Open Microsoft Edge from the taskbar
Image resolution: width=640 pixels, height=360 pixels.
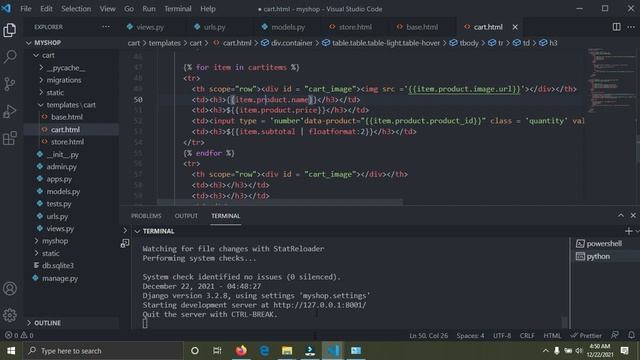tap(264, 351)
